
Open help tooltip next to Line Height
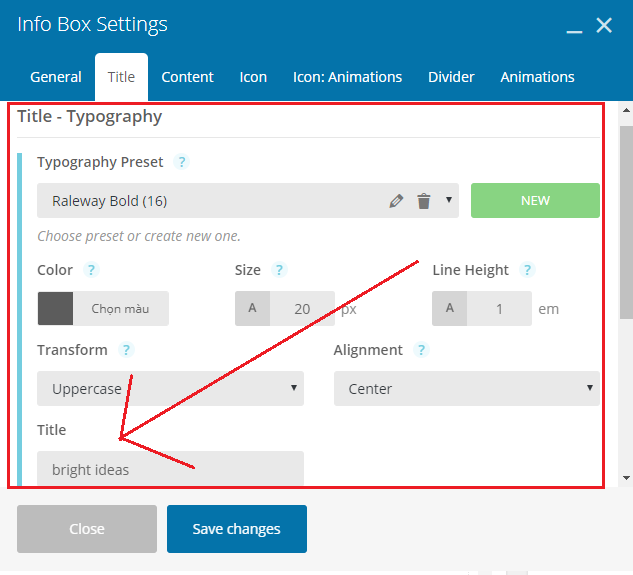[x=527, y=270]
